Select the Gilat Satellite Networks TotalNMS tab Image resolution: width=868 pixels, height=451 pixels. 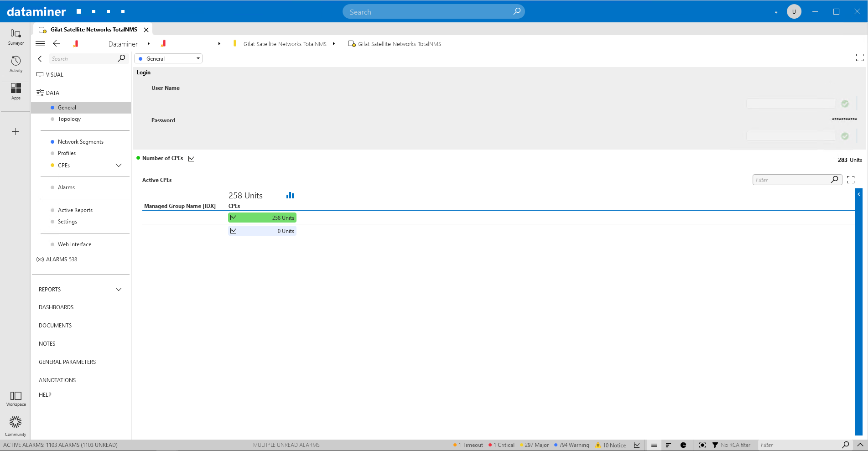click(x=94, y=30)
